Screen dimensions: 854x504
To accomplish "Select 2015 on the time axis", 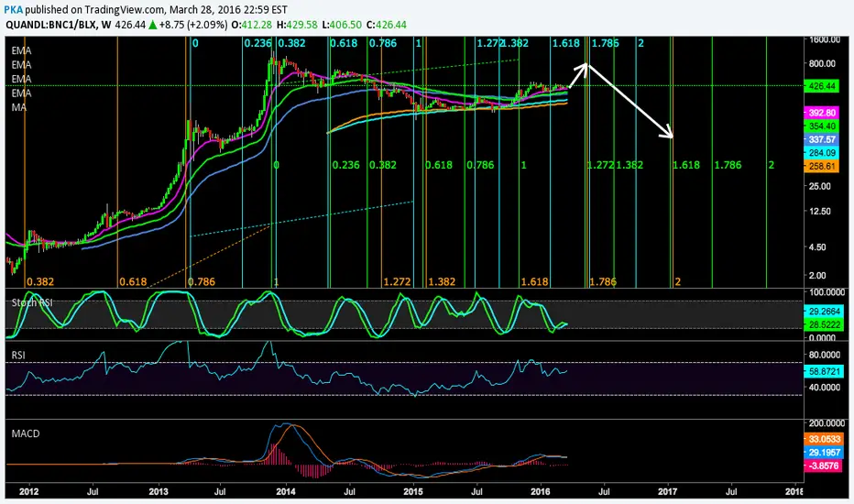I will point(413,491).
